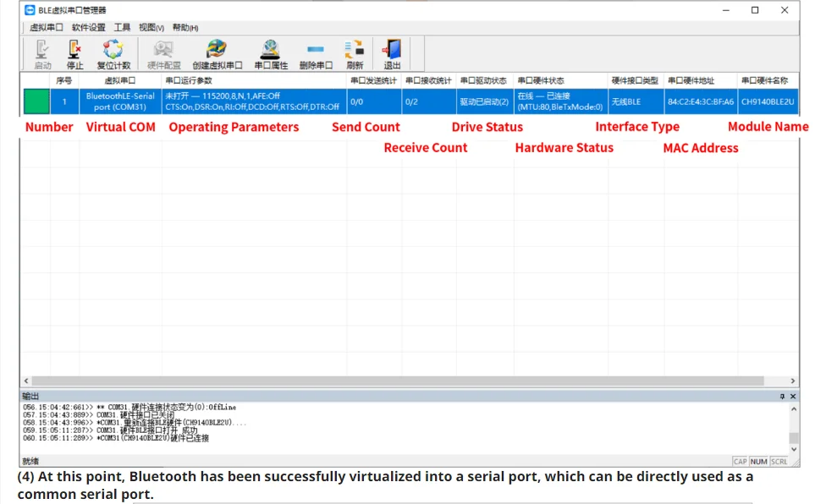Viewport: 826px width, 504px height.
Task: Click the 串口硬件地址 column header
Action: tap(701, 80)
